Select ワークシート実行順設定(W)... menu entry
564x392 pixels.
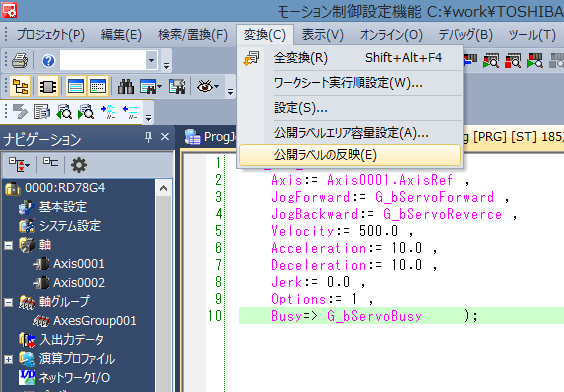click(350, 83)
